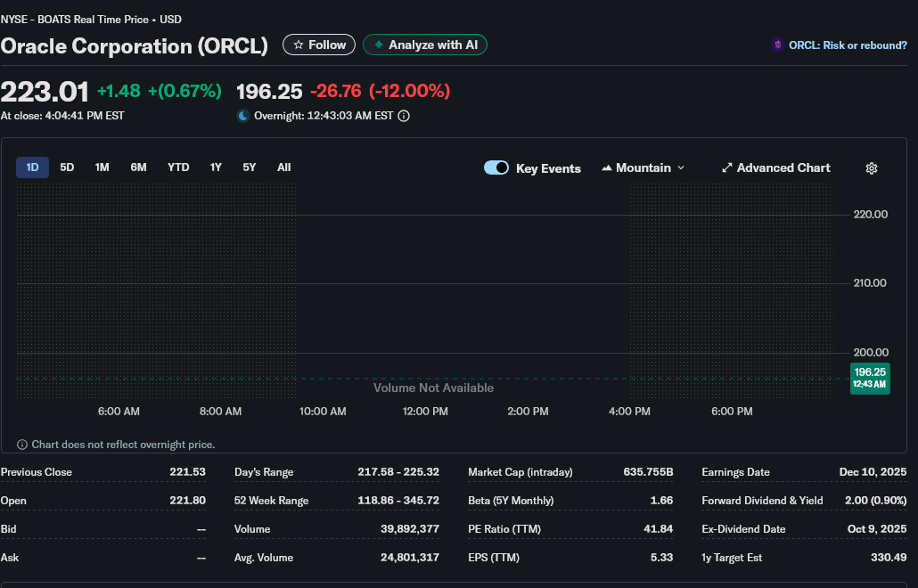Click the overnight moon icon
Viewport: 918px width, 588px height.
pos(243,116)
